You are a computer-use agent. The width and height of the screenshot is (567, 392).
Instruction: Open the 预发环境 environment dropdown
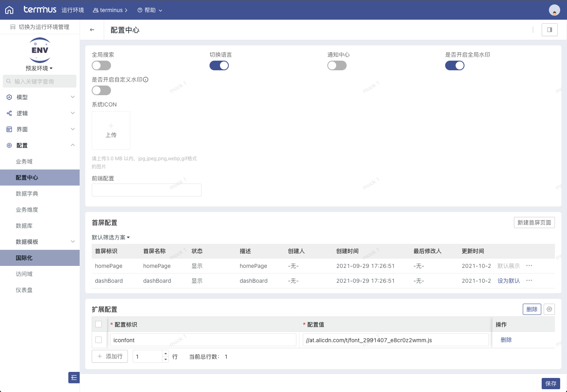[x=39, y=68]
